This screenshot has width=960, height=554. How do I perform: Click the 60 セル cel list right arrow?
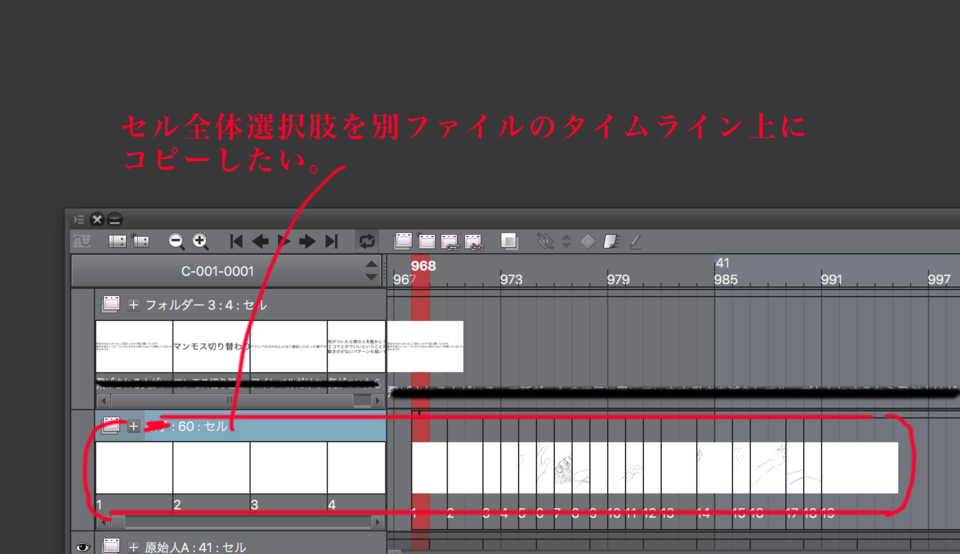point(378,522)
